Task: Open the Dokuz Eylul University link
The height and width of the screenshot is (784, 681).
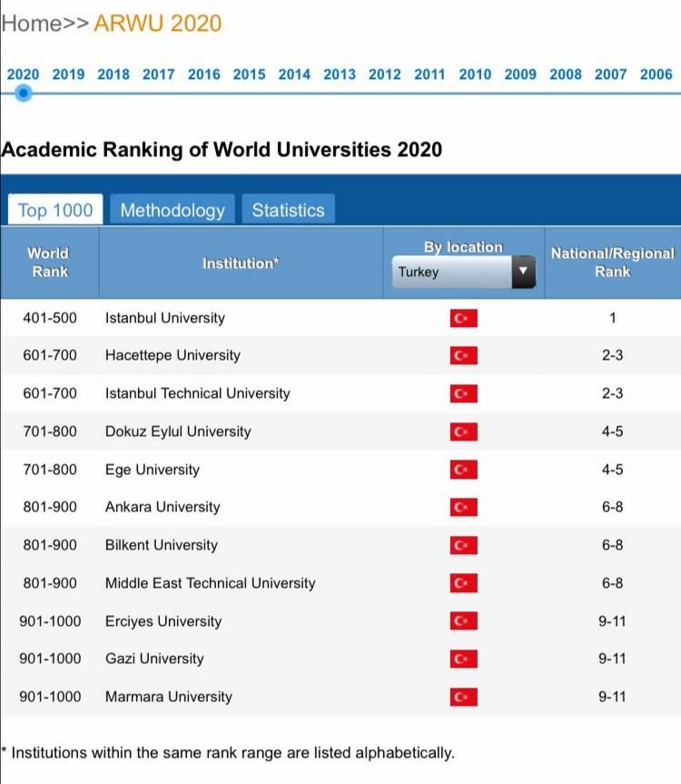Action: coord(178,432)
